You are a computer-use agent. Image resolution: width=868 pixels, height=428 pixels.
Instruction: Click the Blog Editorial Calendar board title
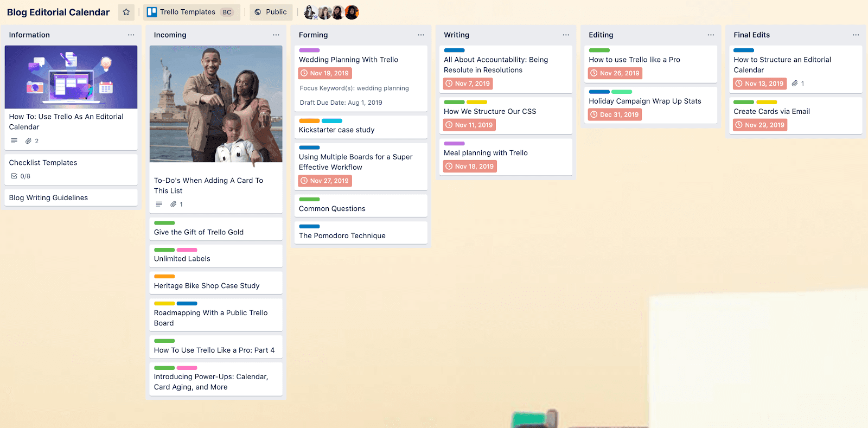[x=59, y=12]
